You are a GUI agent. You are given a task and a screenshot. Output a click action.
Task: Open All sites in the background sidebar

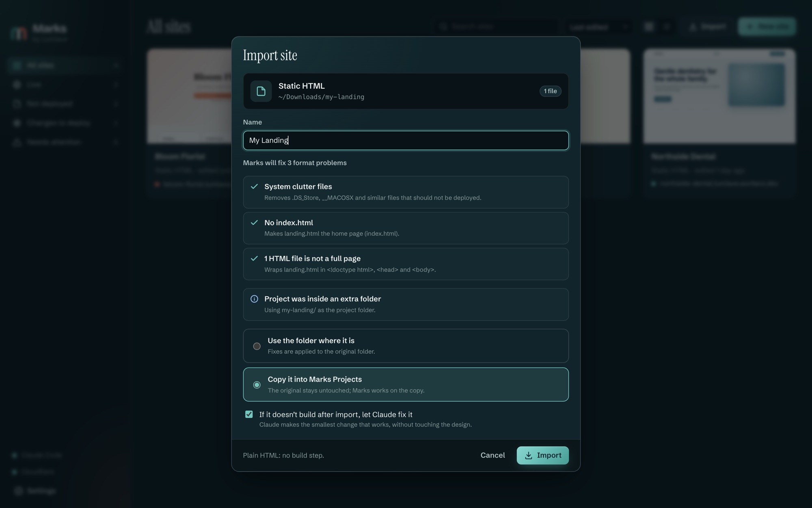(65, 65)
